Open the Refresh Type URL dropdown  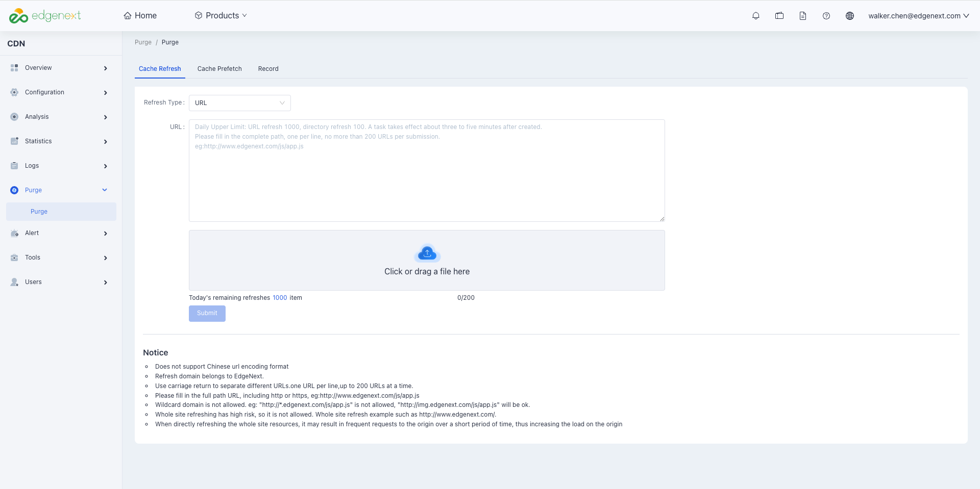pyautogui.click(x=240, y=103)
